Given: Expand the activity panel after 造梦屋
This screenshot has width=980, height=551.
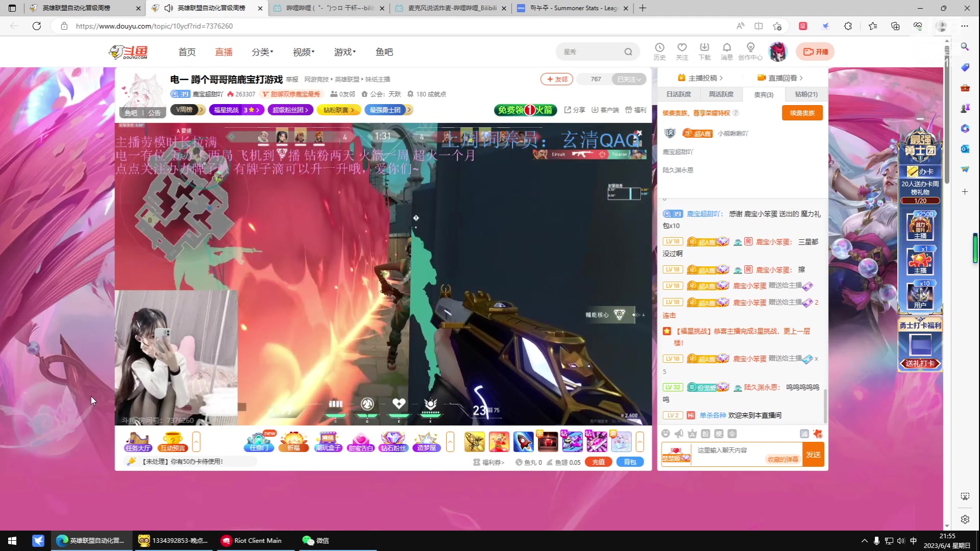Looking at the screenshot, I should point(450,442).
